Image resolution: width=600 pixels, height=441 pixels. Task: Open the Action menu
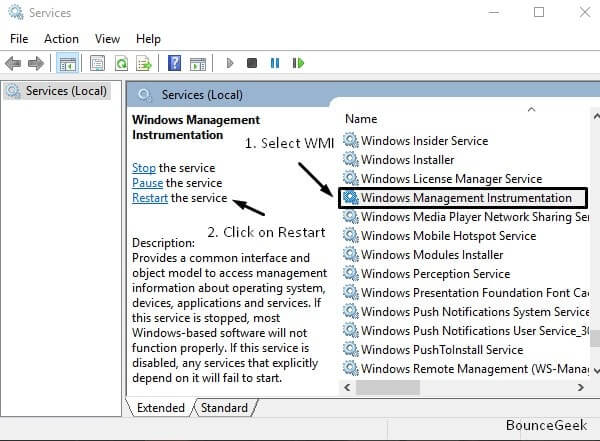(61, 39)
